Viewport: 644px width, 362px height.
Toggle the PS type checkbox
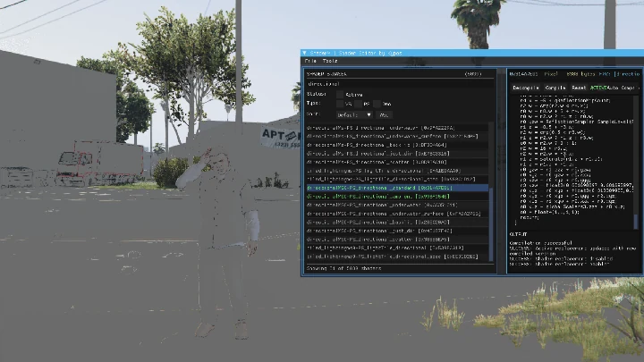tap(359, 104)
